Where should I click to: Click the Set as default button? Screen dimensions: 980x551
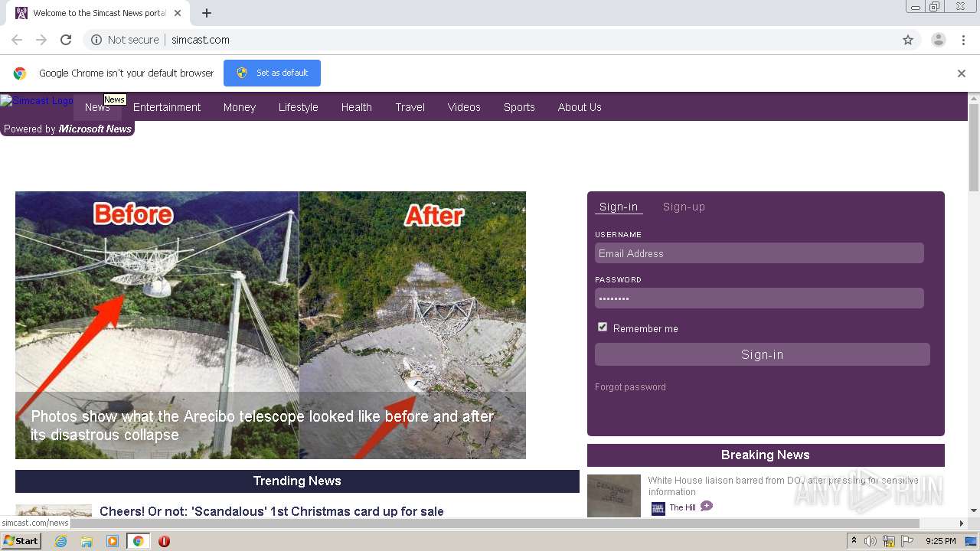272,73
